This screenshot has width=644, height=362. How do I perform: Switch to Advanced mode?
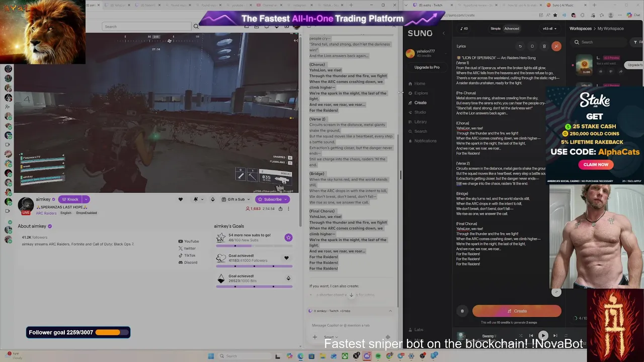[512, 29]
